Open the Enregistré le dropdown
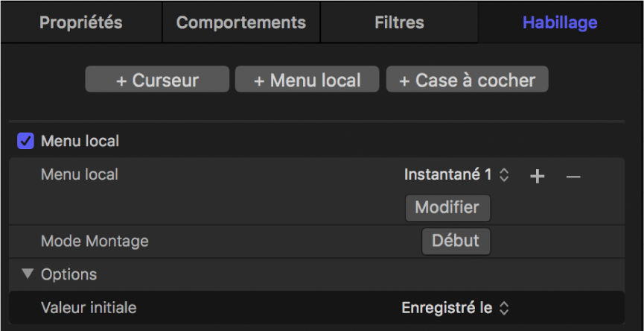The height and width of the screenshot is (331, 644). (x=455, y=307)
